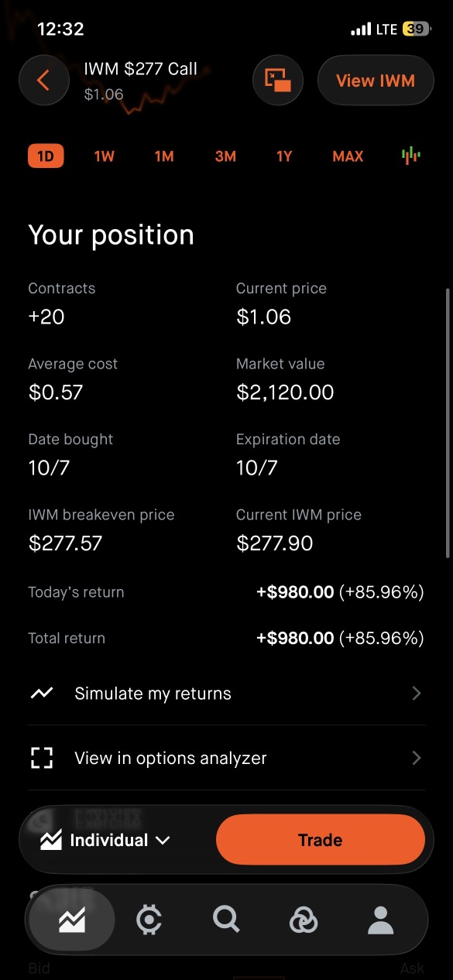Select the 1M chart range
Image resolution: width=453 pixels, height=980 pixels.
[x=164, y=156]
